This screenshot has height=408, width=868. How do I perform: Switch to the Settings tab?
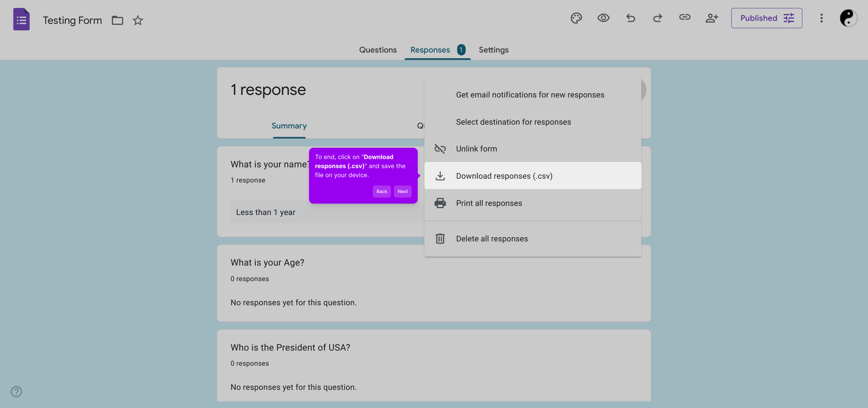(493, 50)
